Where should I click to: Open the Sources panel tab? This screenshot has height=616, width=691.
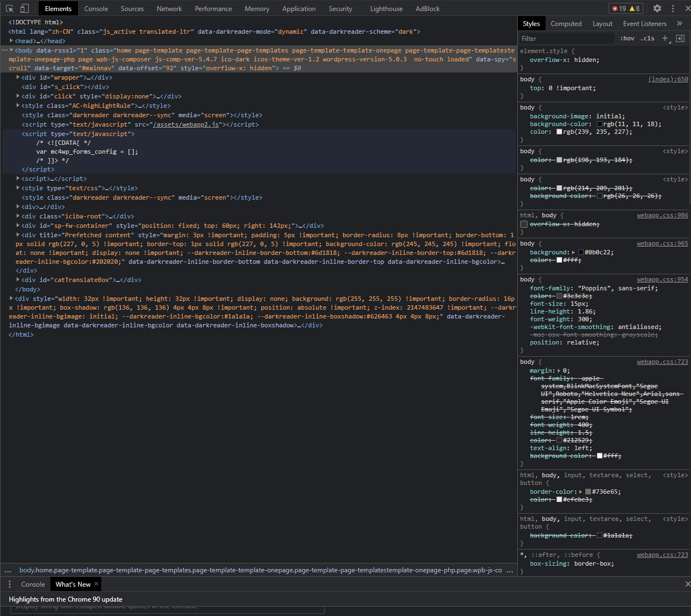[132, 9]
